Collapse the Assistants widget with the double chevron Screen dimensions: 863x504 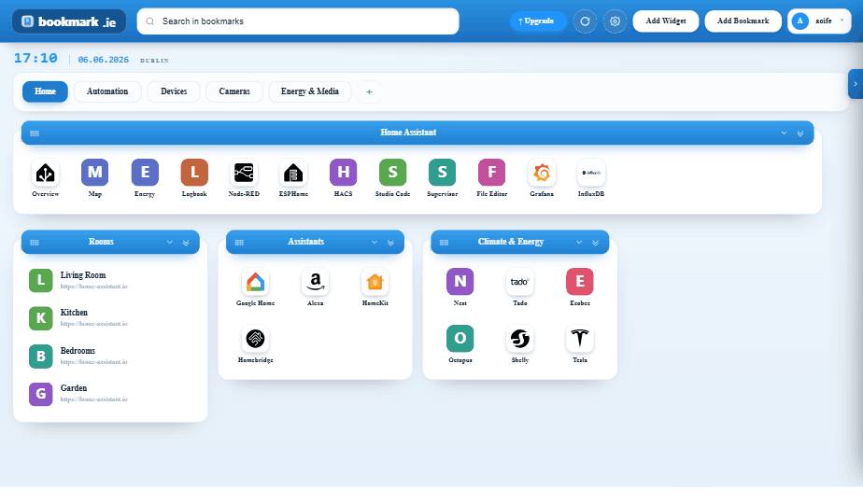[x=390, y=242]
